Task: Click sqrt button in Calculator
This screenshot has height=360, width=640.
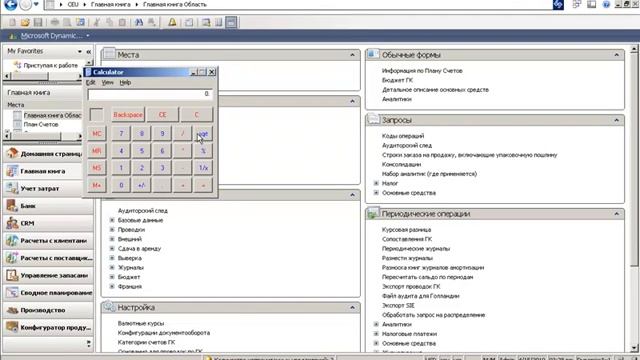Action: pos(203,133)
